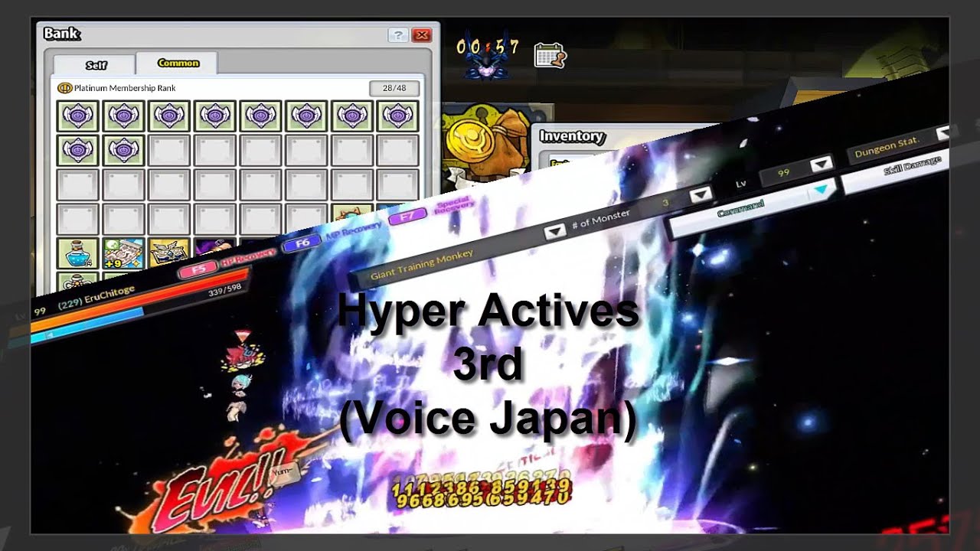Open the Lv 99 level dropdown
Viewport: 980px width, 551px height.
(822, 164)
